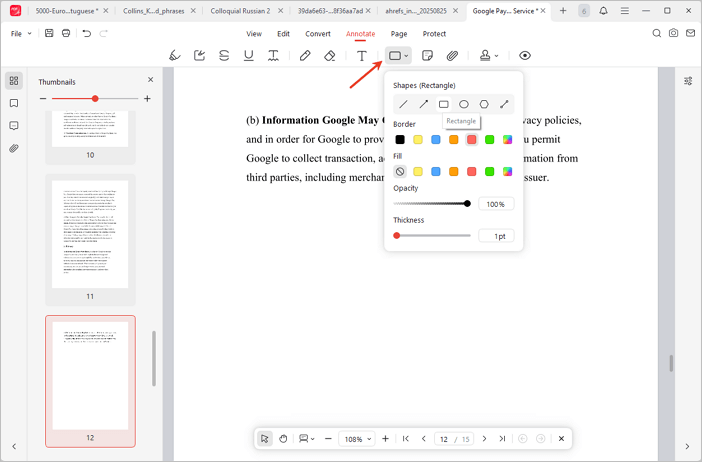The height and width of the screenshot is (462, 702).
Task: Select the Strikethrough text tool
Action: [x=224, y=56]
